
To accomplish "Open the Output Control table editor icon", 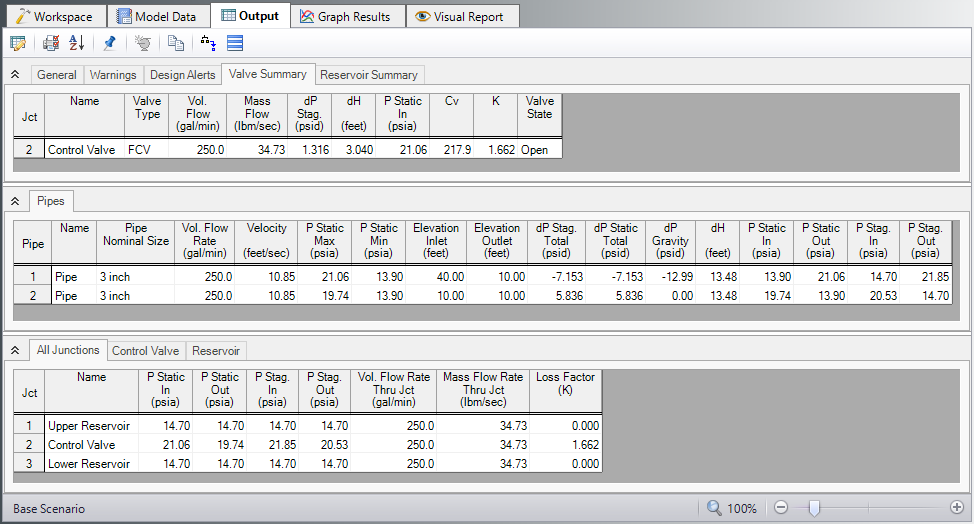I will pyautogui.click(x=18, y=43).
